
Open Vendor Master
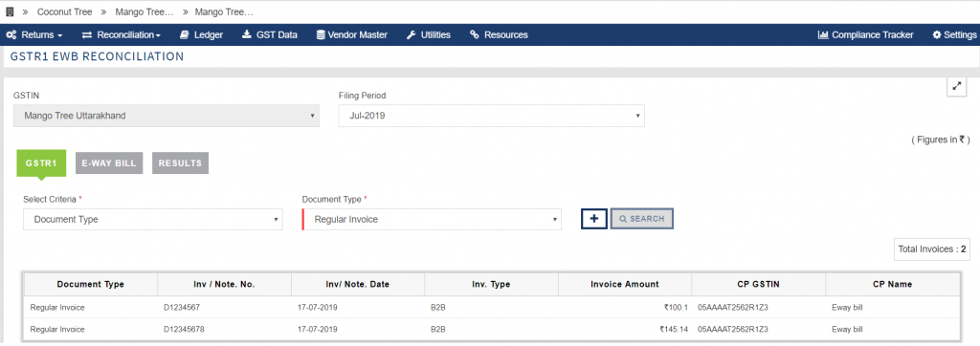352,35
